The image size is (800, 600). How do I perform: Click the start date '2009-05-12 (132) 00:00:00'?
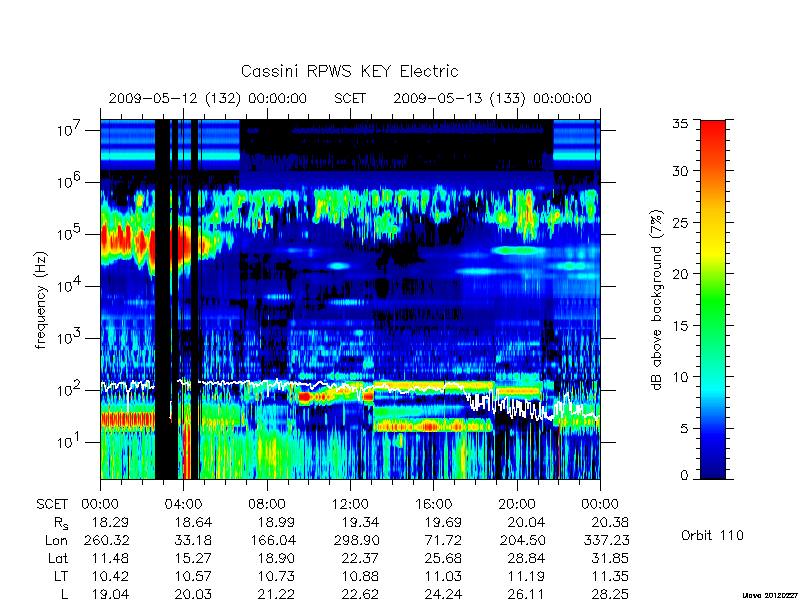tap(208, 98)
